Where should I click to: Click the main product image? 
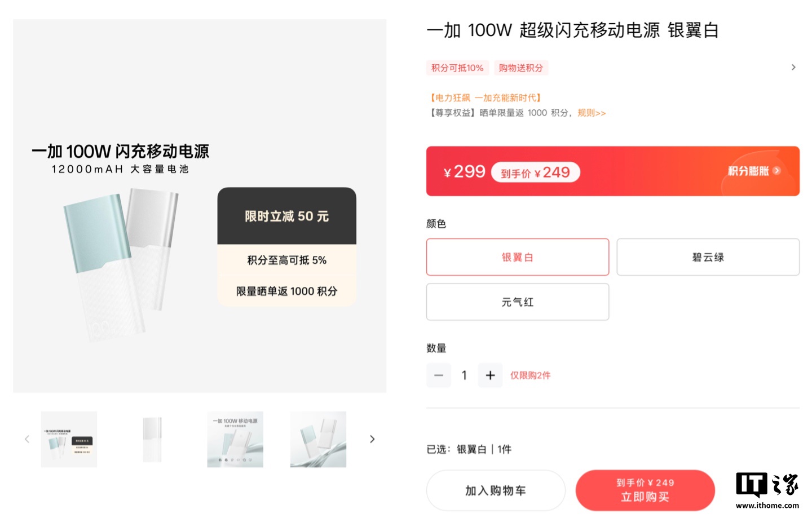(x=200, y=206)
